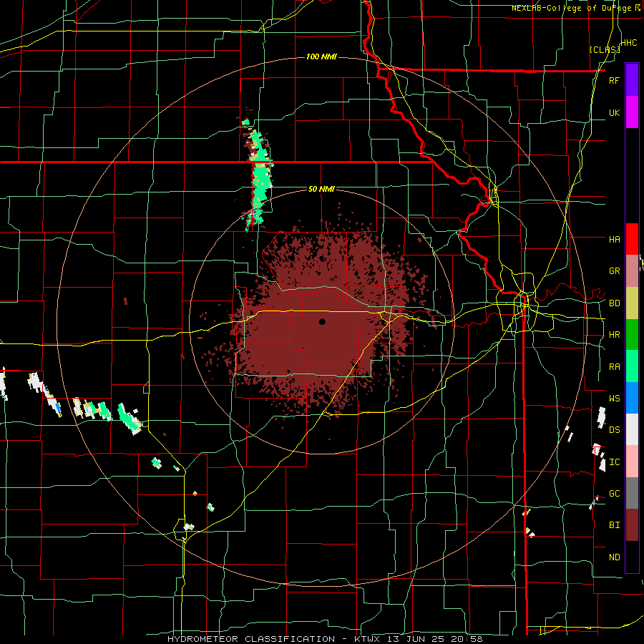Click the UK magenta legend swatch
Viewport: 644px width, 644px height.
(x=632, y=112)
